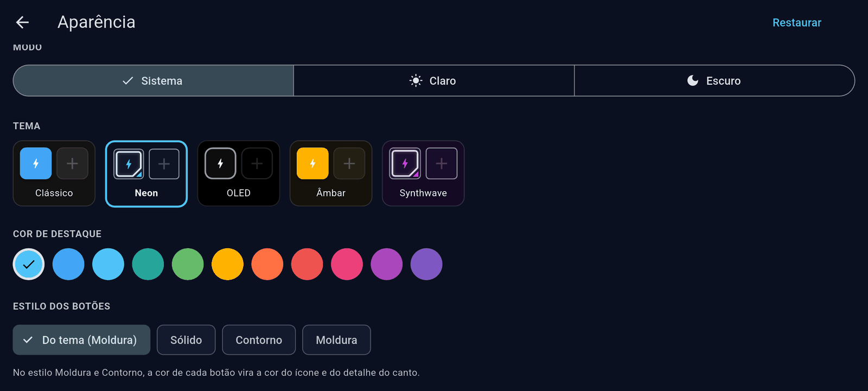This screenshot has width=868, height=391.
Task: Switch mode to Escuro
Action: click(x=714, y=81)
